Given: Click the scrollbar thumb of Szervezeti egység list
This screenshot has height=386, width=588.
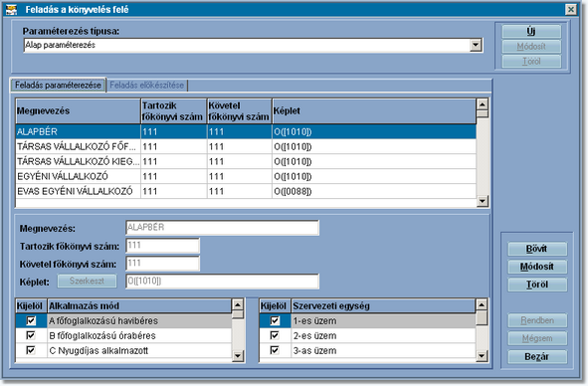Looking at the screenshot, I should pyautogui.click(x=482, y=317).
